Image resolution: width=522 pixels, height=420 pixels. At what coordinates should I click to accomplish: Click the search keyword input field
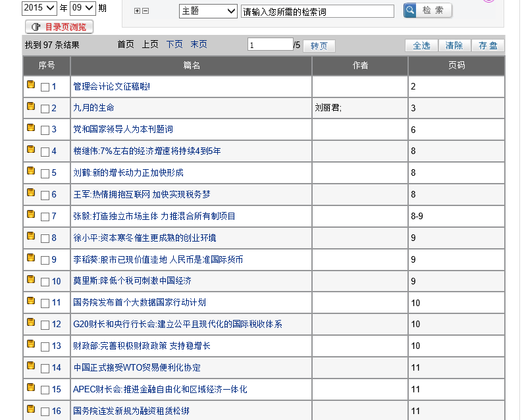(x=317, y=12)
